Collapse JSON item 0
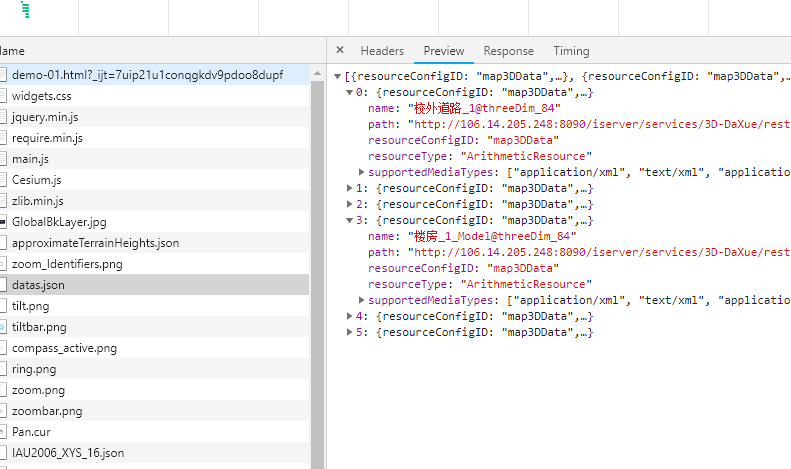Screen dimensions: 791x469 coord(349,92)
